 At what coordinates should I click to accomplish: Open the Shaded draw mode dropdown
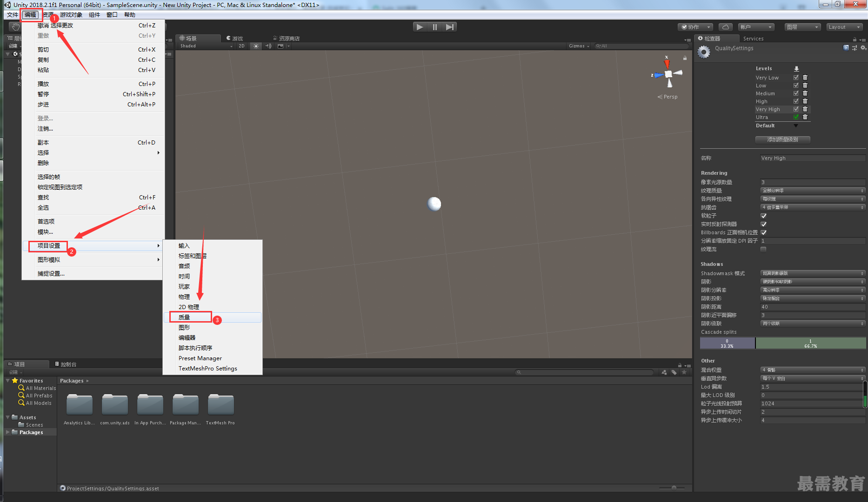coord(206,46)
